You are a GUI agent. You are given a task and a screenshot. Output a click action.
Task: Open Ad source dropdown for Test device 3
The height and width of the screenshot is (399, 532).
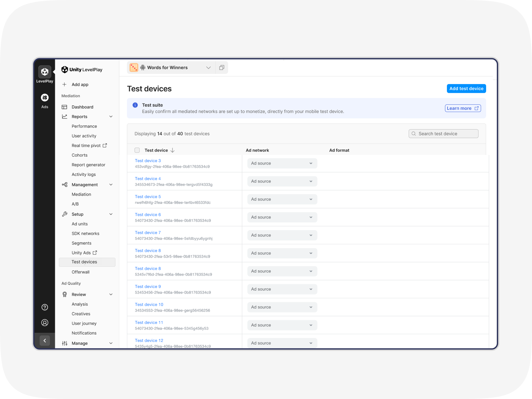pos(282,163)
